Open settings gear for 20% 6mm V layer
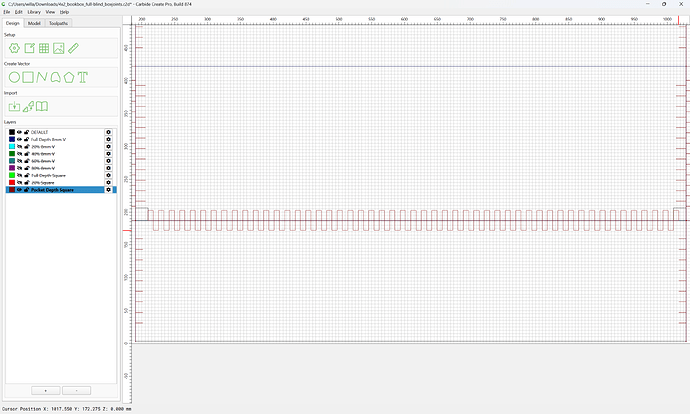This screenshot has width=690, height=414. [x=109, y=147]
